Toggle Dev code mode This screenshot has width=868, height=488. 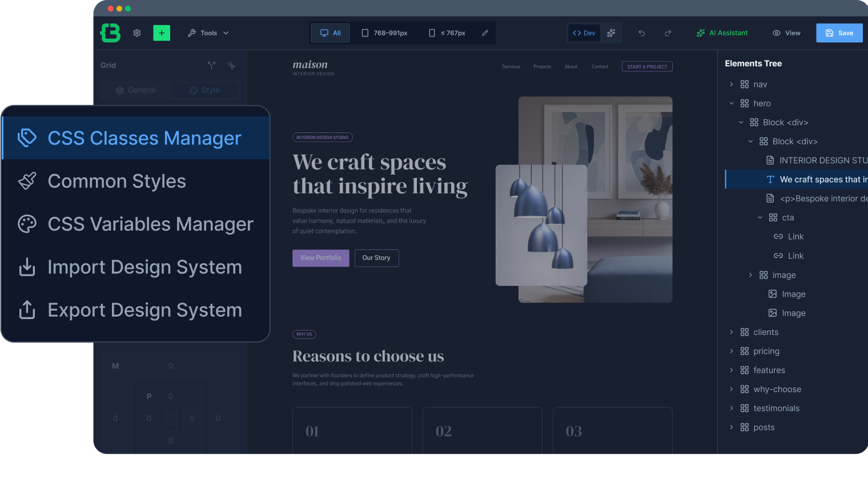click(x=584, y=33)
